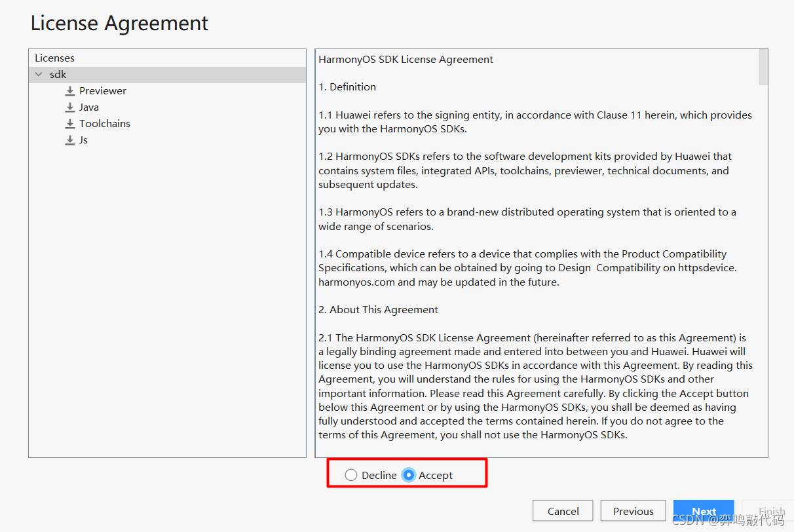
Task: Click the Licenses header label
Action: pyautogui.click(x=55, y=58)
